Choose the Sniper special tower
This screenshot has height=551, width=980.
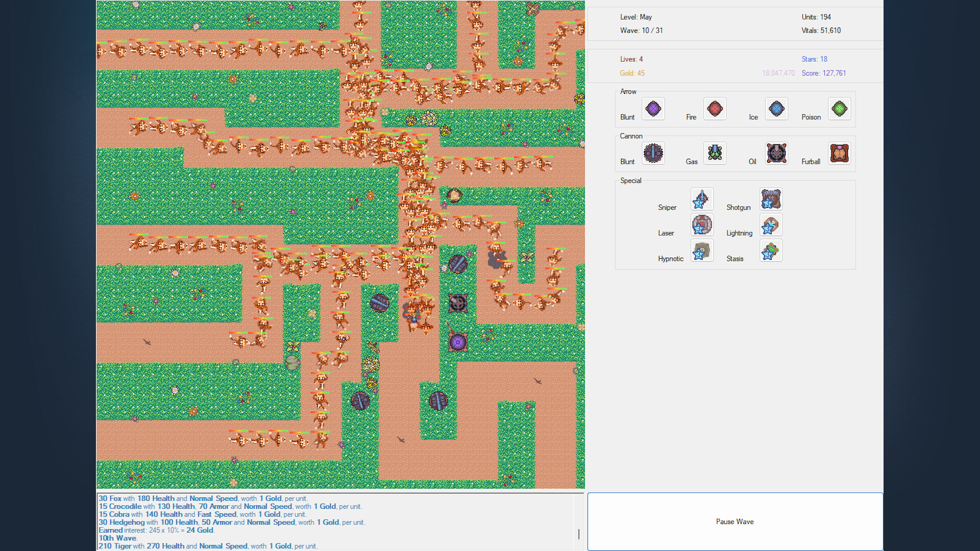coord(702,199)
